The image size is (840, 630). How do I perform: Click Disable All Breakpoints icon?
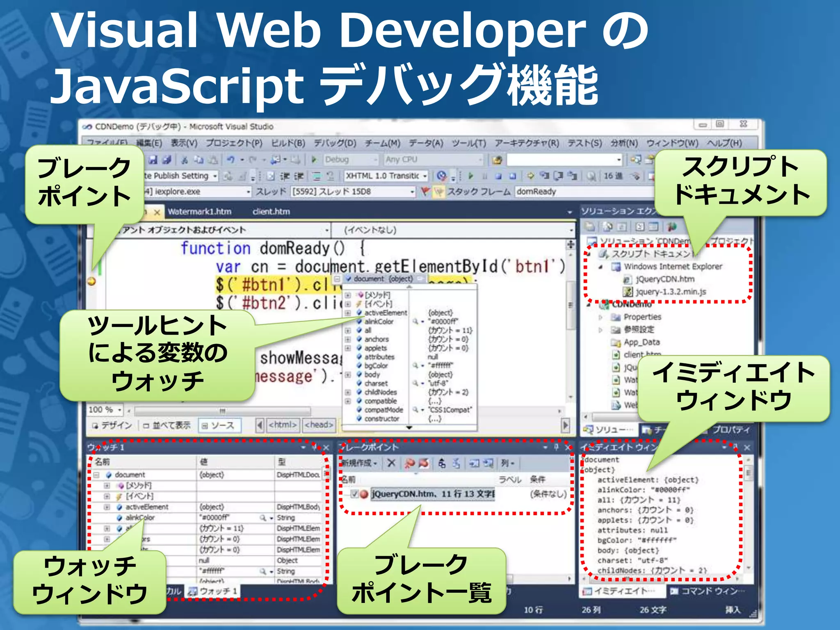point(424,463)
